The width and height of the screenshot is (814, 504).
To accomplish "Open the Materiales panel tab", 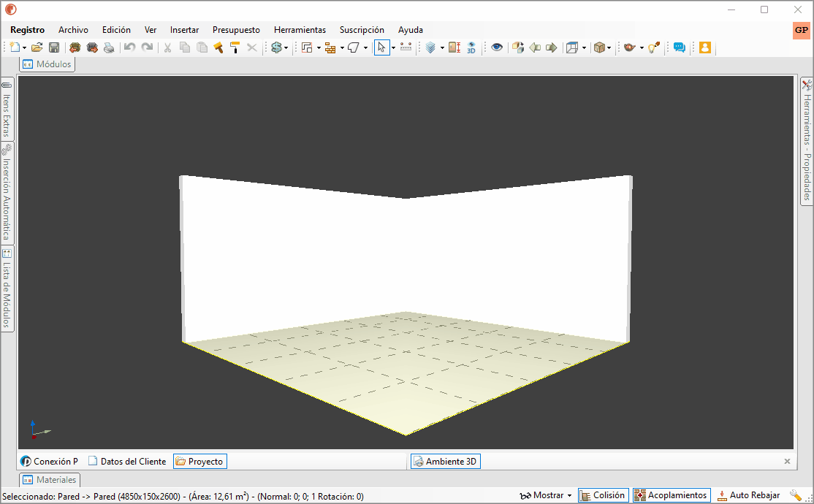I will point(50,480).
